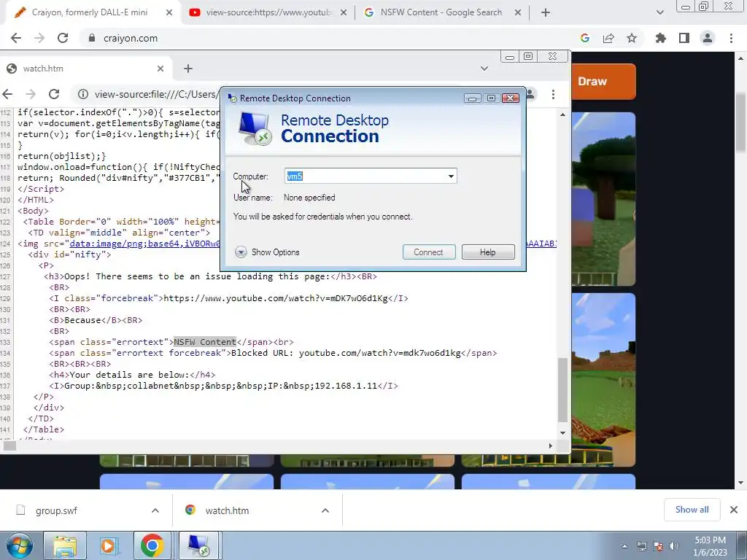Click the Help button in Remote Desktop
The height and width of the screenshot is (560, 747).
pos(488,252)
